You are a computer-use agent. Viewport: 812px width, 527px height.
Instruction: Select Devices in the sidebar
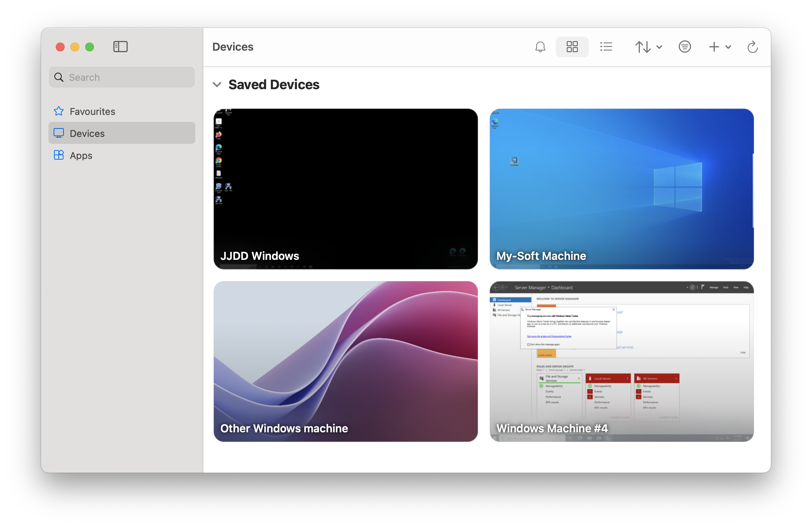[x=87, y=134]
